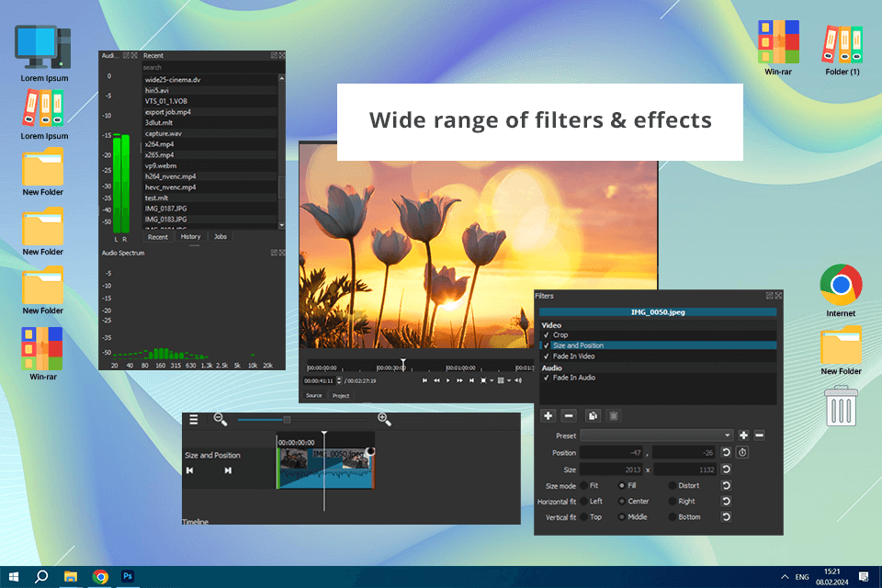The height and width of the screenshot is (588, 882).
Task: Switch to the Jobs tab
Action: click(220, 237)
